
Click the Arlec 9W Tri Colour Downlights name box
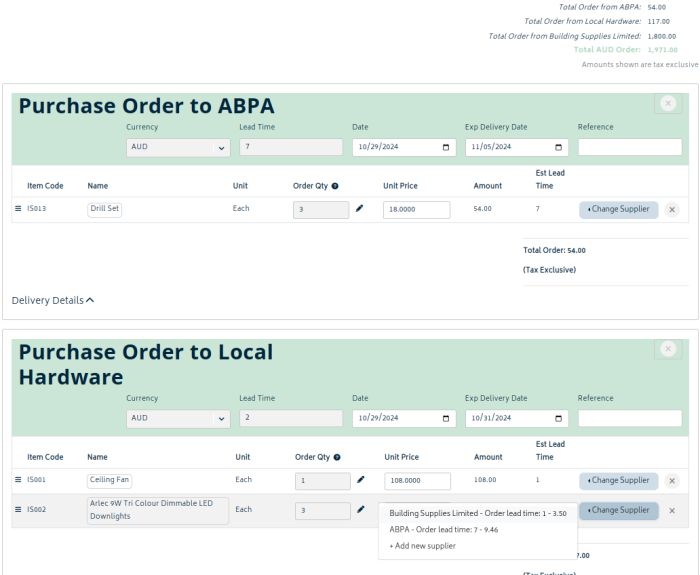(158, 511)
